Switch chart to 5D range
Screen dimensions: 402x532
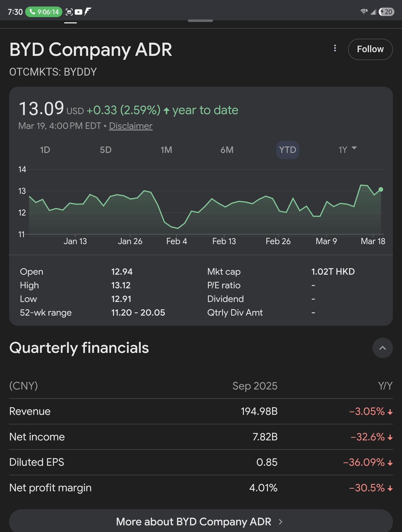(105, 150)
